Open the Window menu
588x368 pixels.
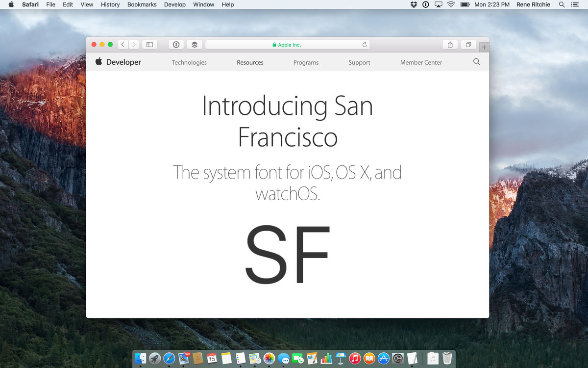204,4
